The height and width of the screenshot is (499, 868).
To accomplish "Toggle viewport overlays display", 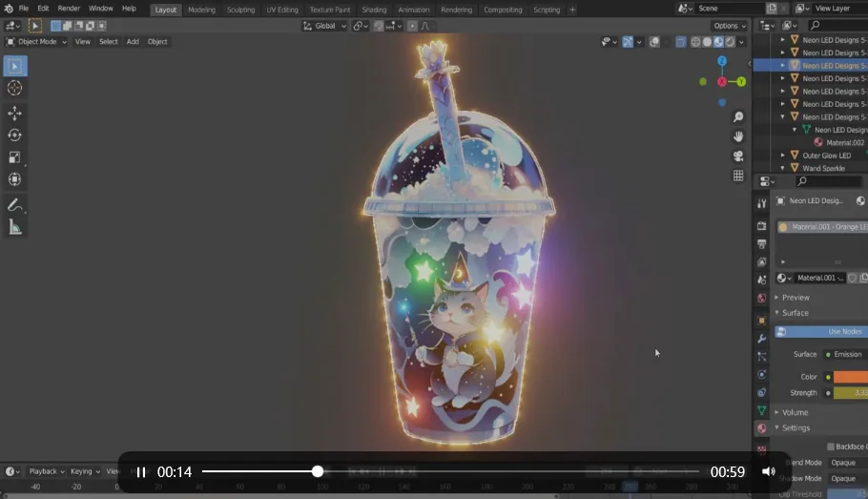I will click(x=653, y=42).
